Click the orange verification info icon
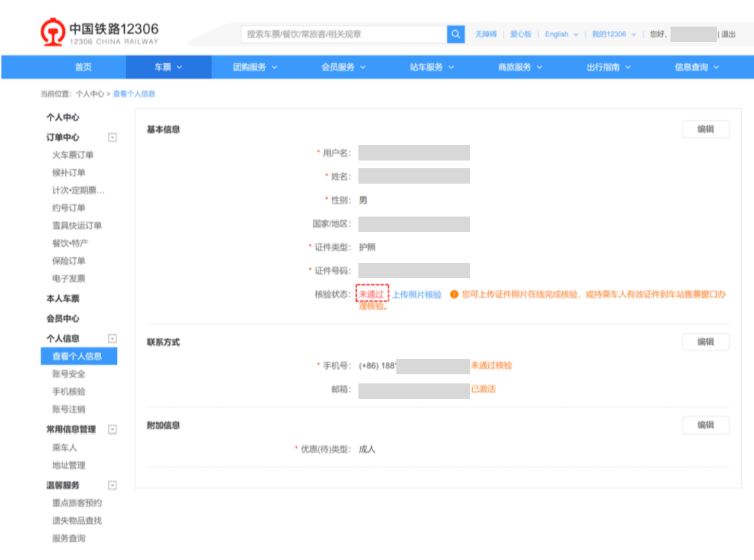The width and height of the screenshot is (754, 560). click(454, 295)
